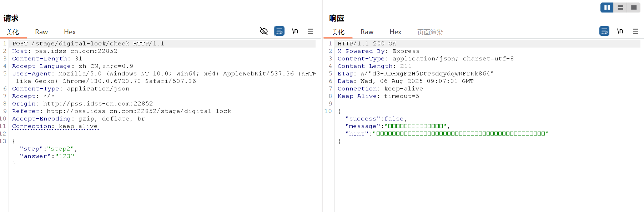644x212 pixels.
Task: Toggle word wrap in the response panel
Action: point(604,31)
